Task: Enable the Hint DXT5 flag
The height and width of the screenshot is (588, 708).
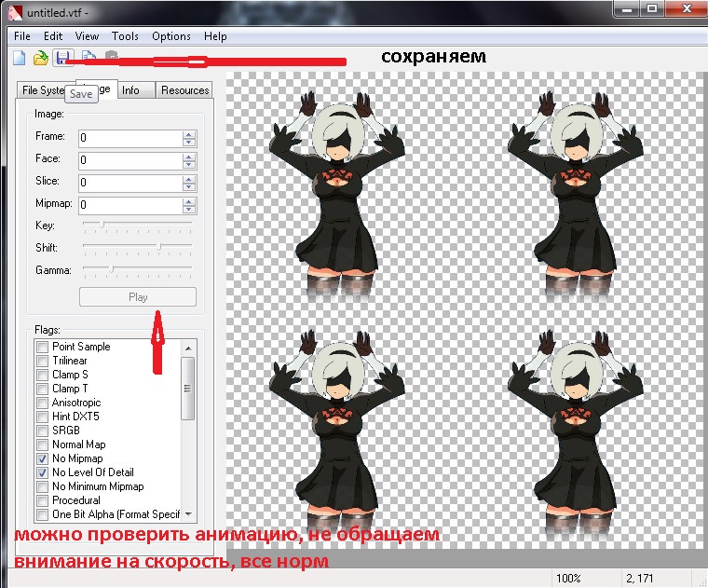Action: click(x=43, y=417)
